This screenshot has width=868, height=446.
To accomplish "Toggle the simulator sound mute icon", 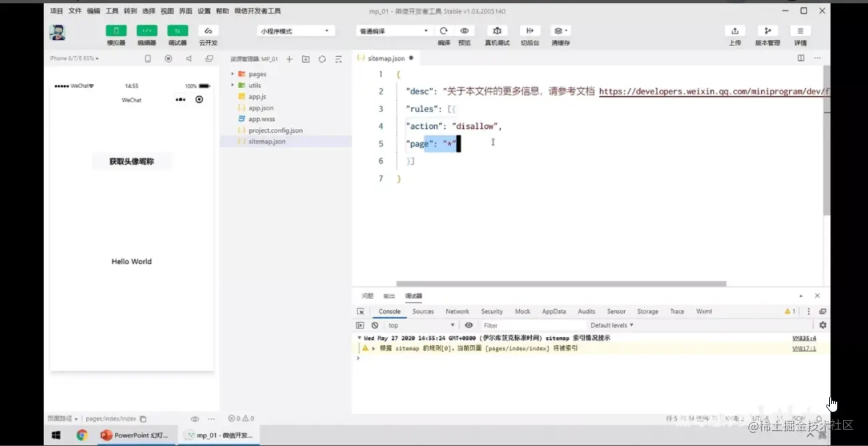I will pos(188,59).
